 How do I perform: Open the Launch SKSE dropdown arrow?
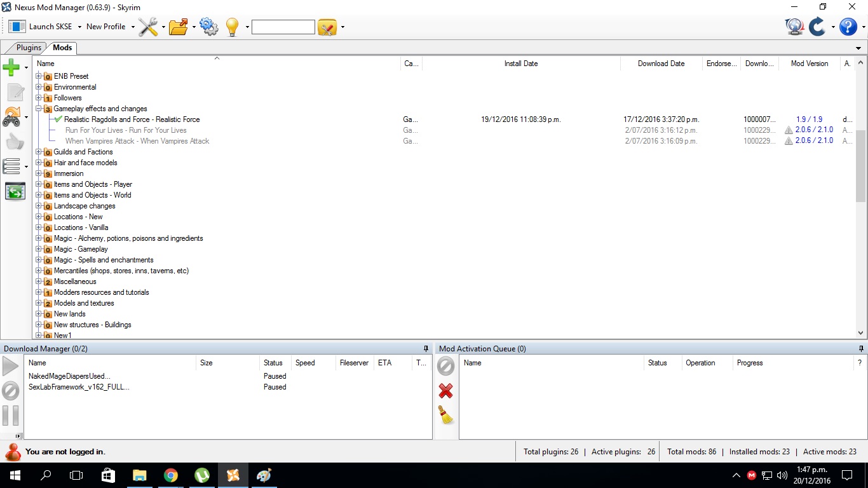79,27
